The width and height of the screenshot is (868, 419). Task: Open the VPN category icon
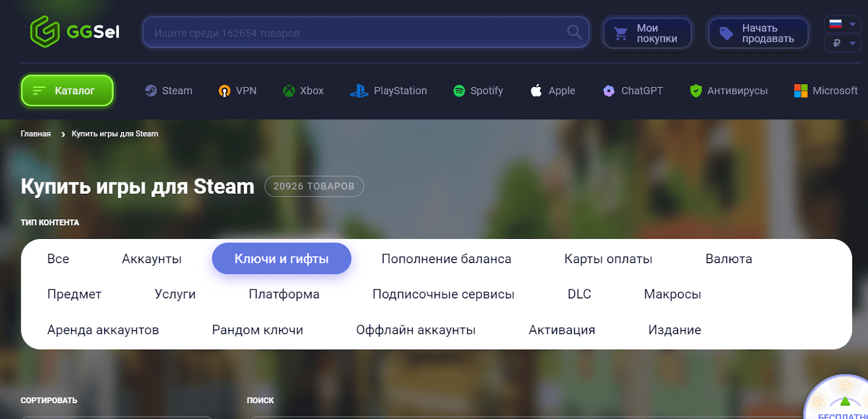click(x=224, y=91)
